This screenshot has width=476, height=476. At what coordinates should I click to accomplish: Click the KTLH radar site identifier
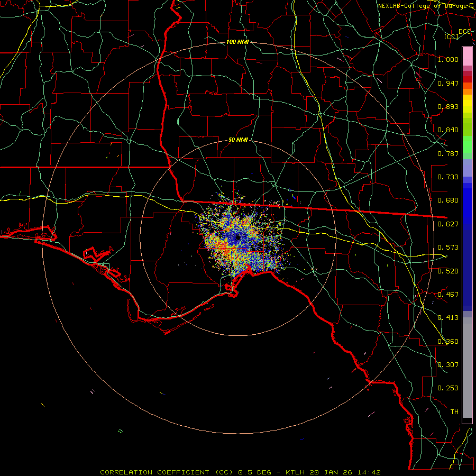tap(296, 472)
